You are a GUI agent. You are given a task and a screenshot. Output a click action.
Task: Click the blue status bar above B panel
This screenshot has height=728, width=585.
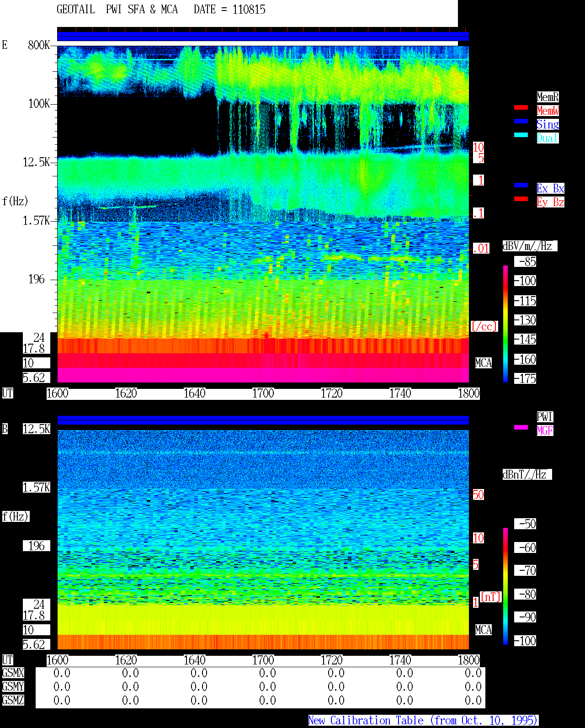click(263, 420)
